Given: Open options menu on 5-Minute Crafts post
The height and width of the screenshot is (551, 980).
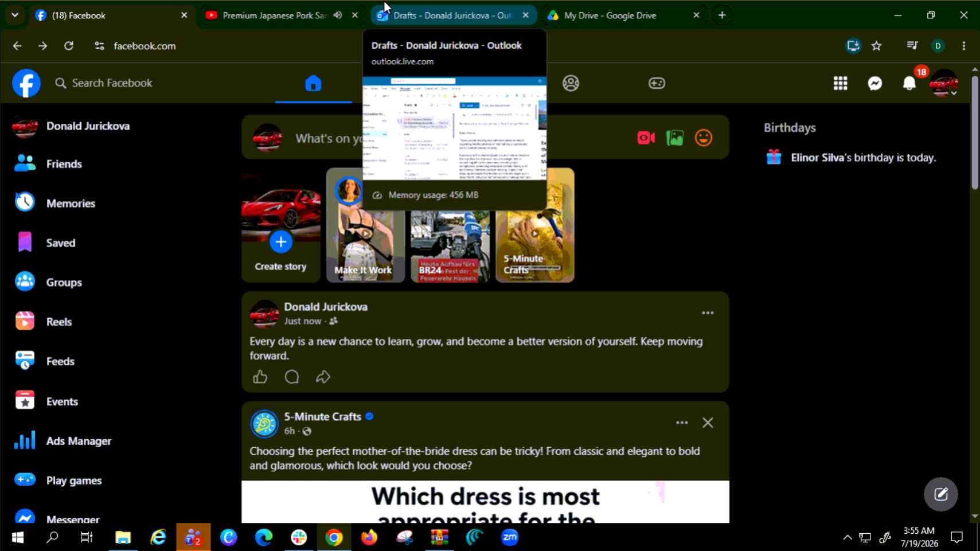Looking at the screenshot, I should point(682,423).
